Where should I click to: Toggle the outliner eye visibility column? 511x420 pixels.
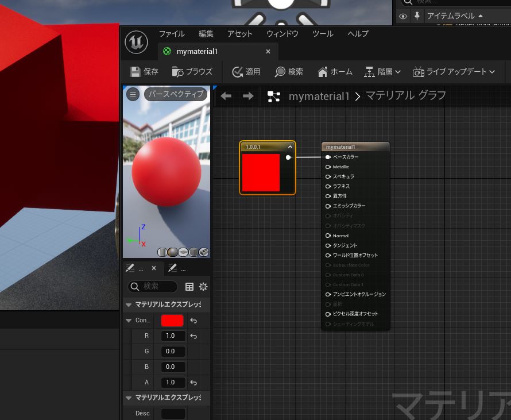click(403, 16)
